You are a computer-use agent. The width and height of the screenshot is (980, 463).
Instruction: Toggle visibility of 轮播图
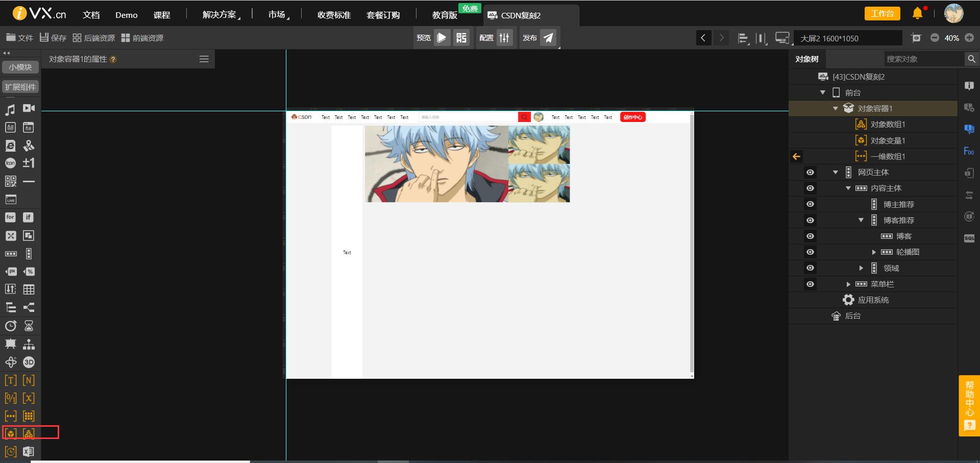[810, 252]
